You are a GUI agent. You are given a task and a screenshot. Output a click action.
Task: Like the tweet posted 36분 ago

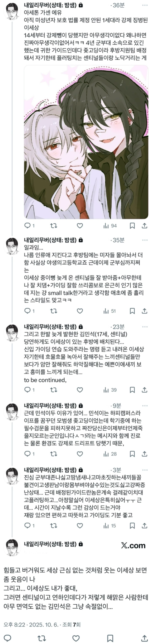(80, 226)
